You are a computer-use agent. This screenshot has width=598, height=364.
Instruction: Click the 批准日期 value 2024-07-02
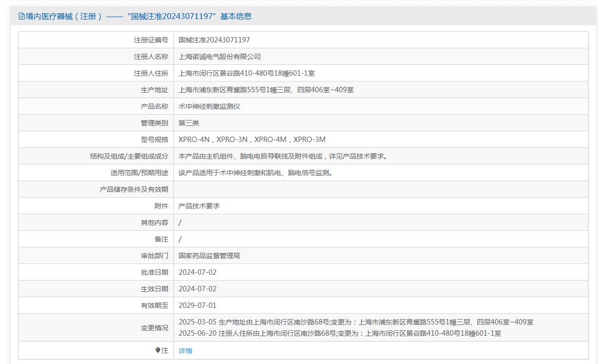pos(197,272)
